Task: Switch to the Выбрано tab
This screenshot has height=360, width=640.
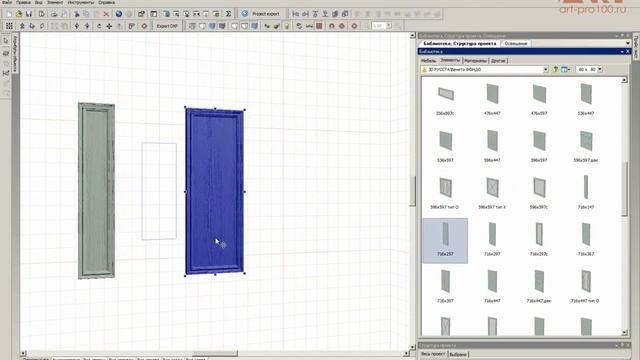Action: [x=458, y=354]
